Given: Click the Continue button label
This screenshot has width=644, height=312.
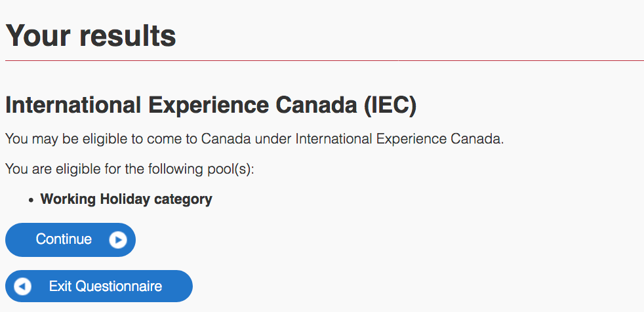Looking at the screenshot, I should (x=64, y=239).
